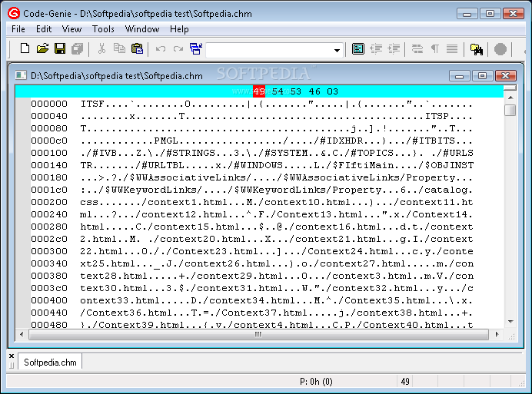Click the status bar position P: 0h (0)

tap(316, 382)
